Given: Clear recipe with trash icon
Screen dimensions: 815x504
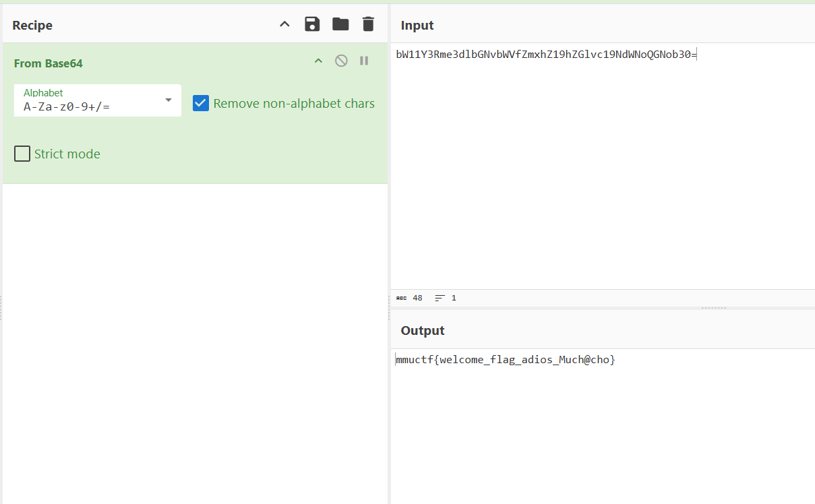Looking at the screenshot, I should pos(368,25).
